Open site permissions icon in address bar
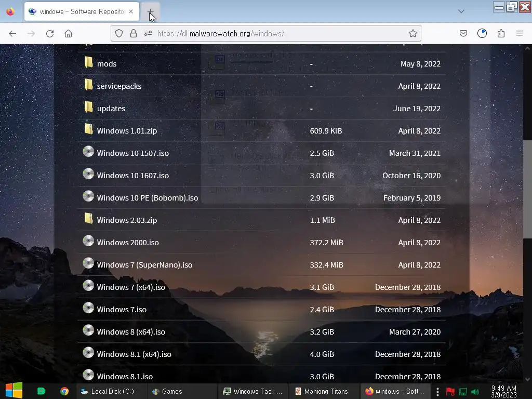Screen dimensions: 532x399 (x=148, y=33)
